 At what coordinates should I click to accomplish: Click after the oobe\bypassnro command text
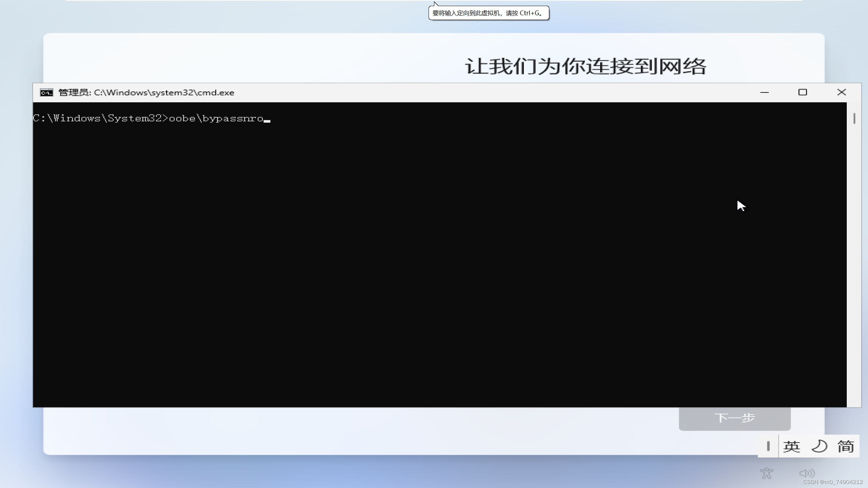point(268,119)
